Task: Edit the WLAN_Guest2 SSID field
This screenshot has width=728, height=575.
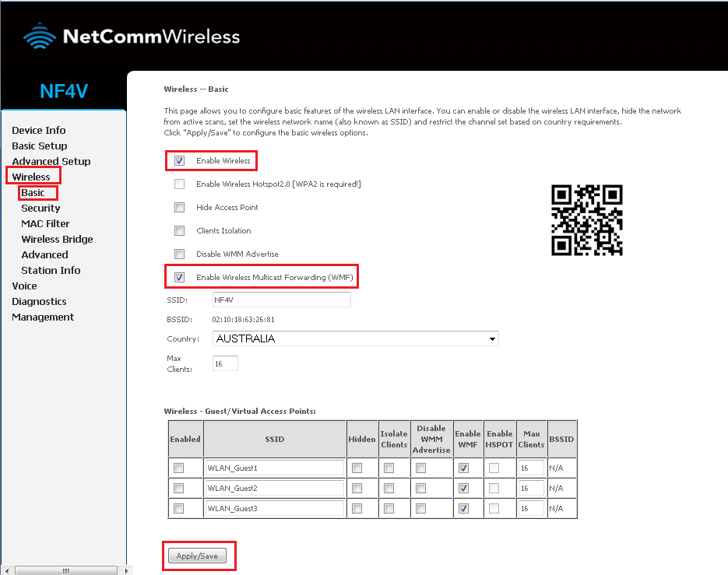Action: pos(274,488)
